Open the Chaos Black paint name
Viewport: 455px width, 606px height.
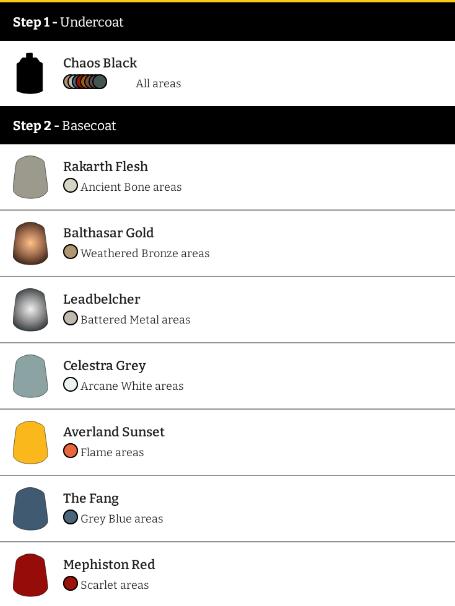(100, 63)
